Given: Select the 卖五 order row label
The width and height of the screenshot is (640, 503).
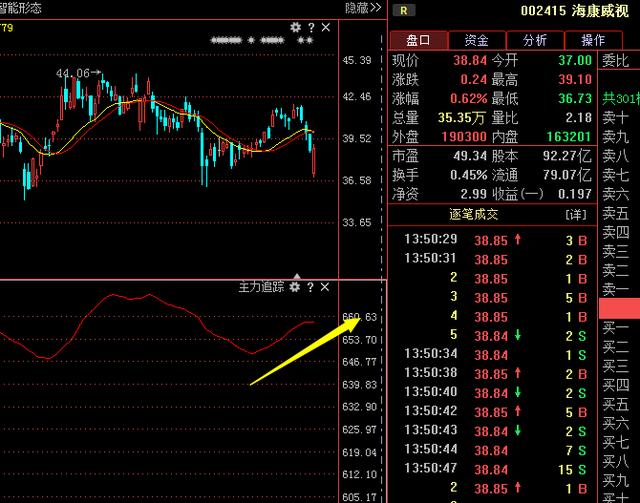Looking at the screenshot, I should pyautogui.click(x=616, y=213).
